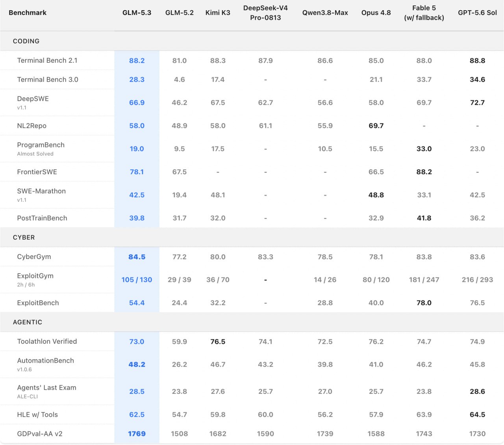Click the 'CyberGym' benchmark name
The image size is (504, 445).
pyautogui.click(x=34, y=257)
